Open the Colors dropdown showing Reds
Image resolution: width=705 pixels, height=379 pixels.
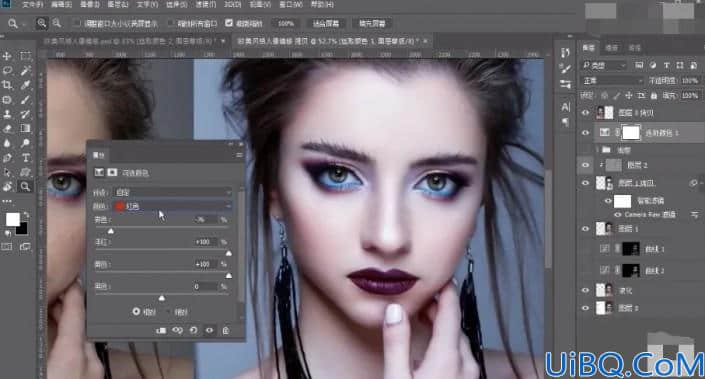click(174, 206)
